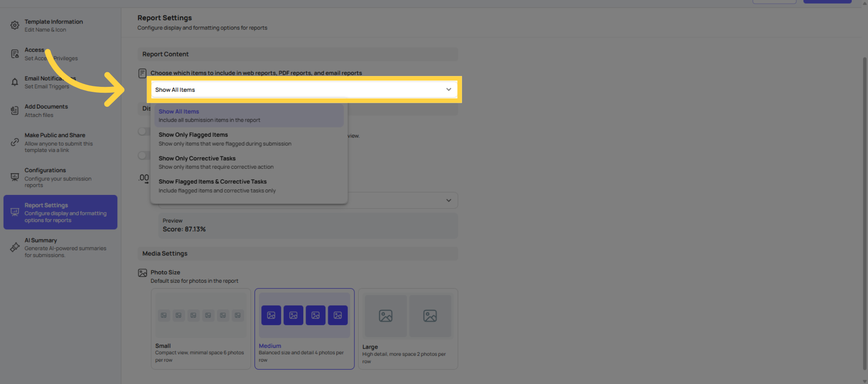Click Set Email Triggers text

pyautogui.click(x=47, y=86)
